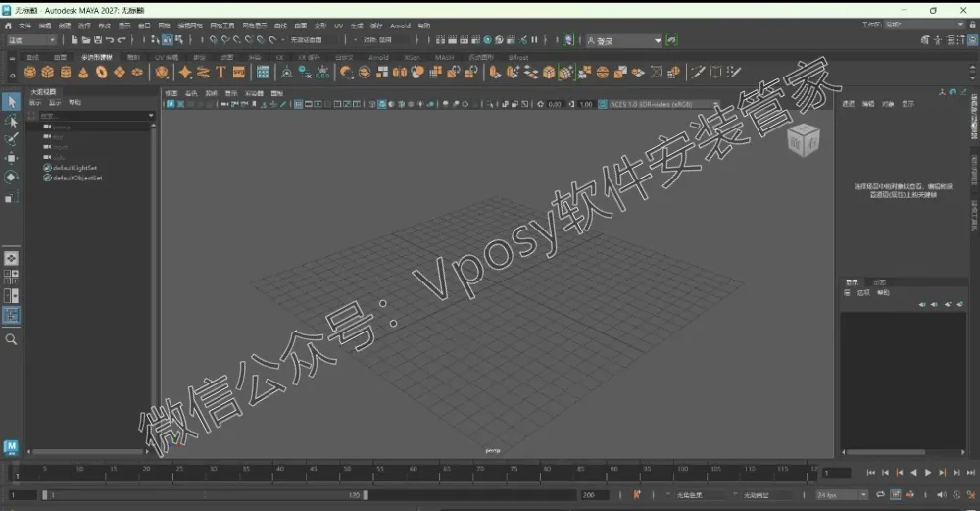
Task: Click the home icon in the menu bar
Action: [8, 26]
